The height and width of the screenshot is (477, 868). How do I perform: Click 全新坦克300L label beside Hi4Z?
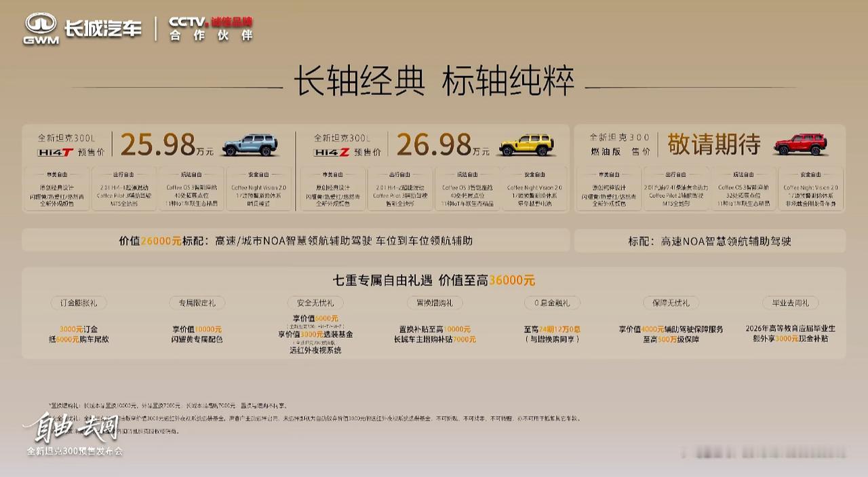(342, 138)
